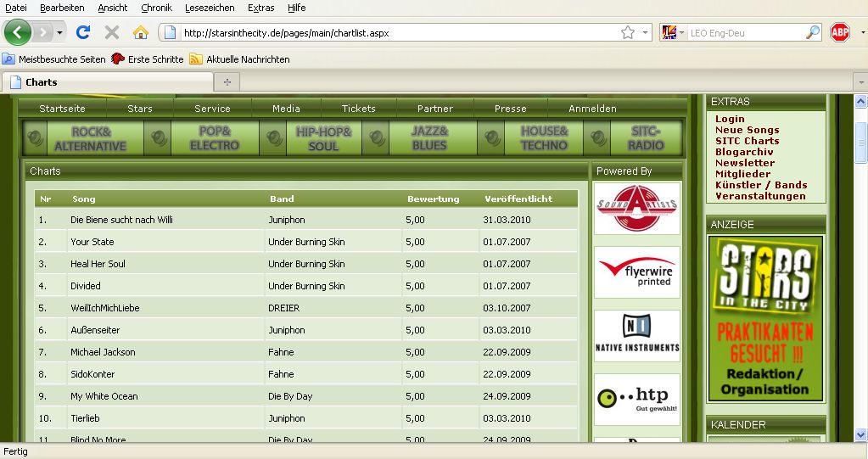
Task: Click the Native Instruments sponsor logo
Action: coord(637,336)
